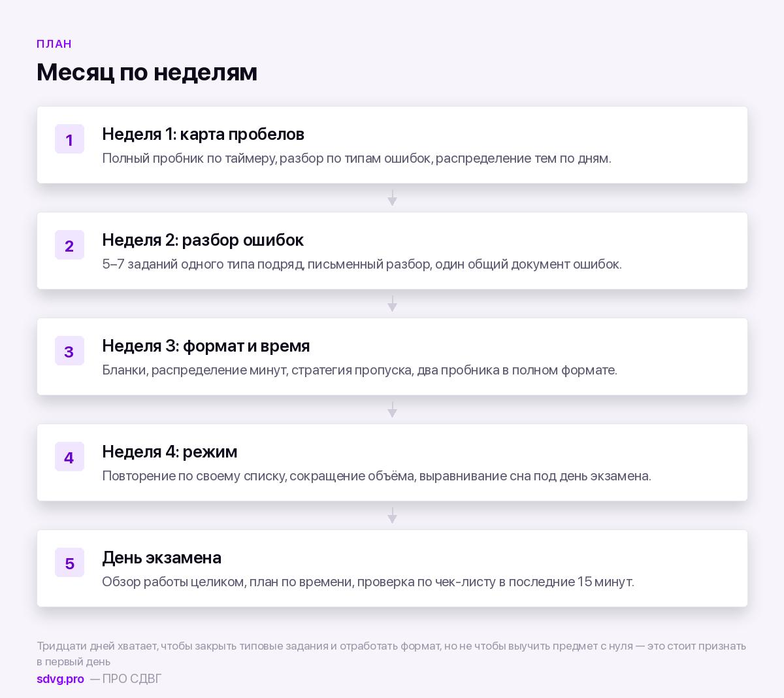Select heading 'Неделя 4: режим'
784x698 pixels.
point(170,452)
